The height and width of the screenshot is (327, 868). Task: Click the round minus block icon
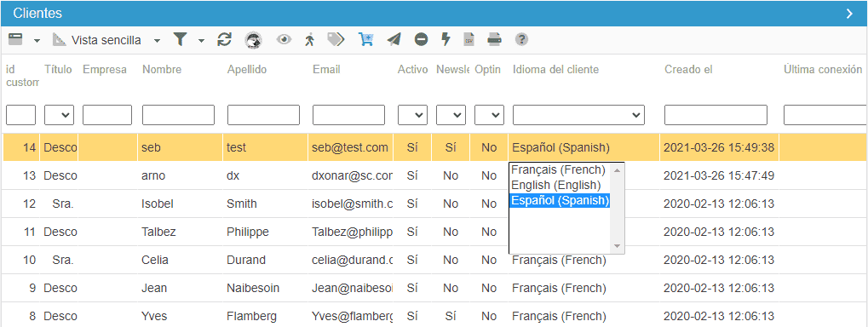point(422,39)
